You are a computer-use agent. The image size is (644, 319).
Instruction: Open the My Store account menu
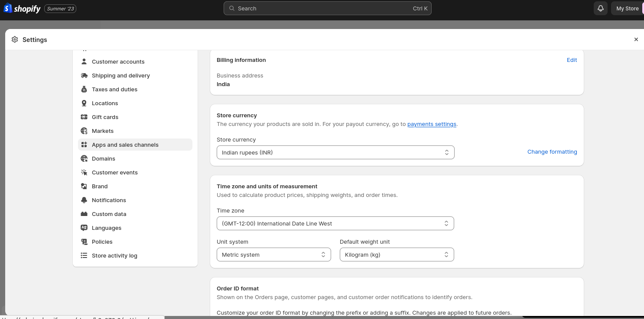tap(628, 8)
